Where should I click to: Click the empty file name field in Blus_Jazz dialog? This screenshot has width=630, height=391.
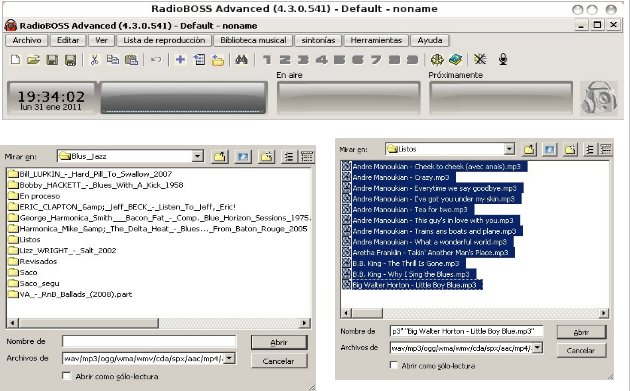click(149, 342)
